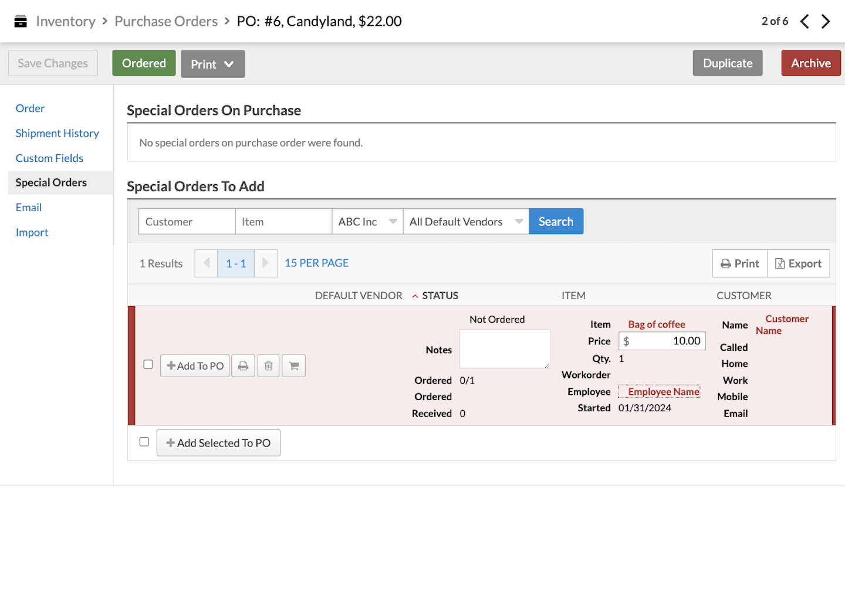This screenshot has height=616, width=845.
Task: Toggle the select-all checkbox beside Add Selected
Action: pyautogui.click(x=144, y=442)
